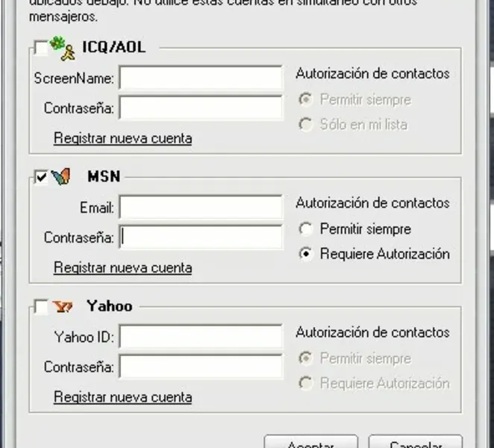Viewport: 494px width, 448px height.
Task: Select Yahoo 'Requiere Autorización' radio option
Action: click(304, 384)
